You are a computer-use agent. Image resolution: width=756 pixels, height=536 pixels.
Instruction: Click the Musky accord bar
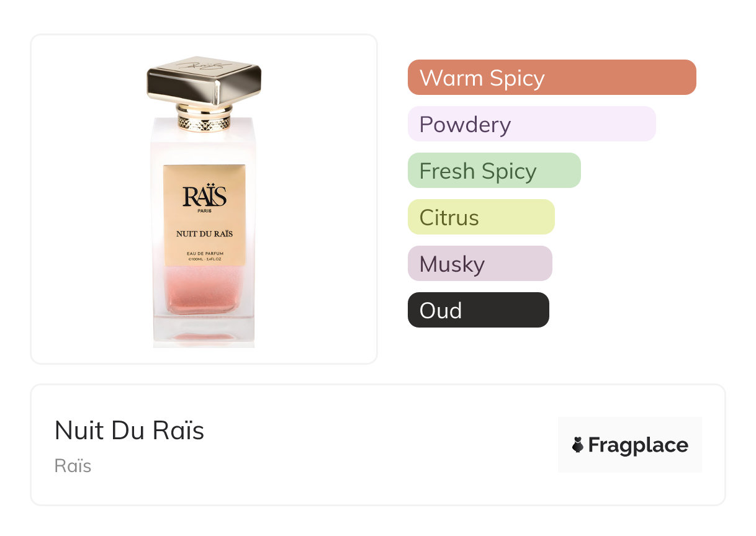[479, 264]
